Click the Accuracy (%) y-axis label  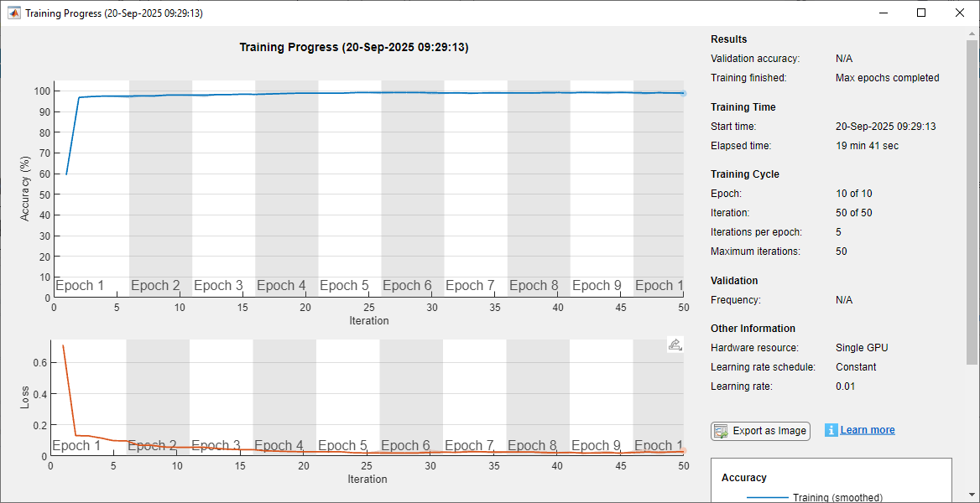[25, 189]
